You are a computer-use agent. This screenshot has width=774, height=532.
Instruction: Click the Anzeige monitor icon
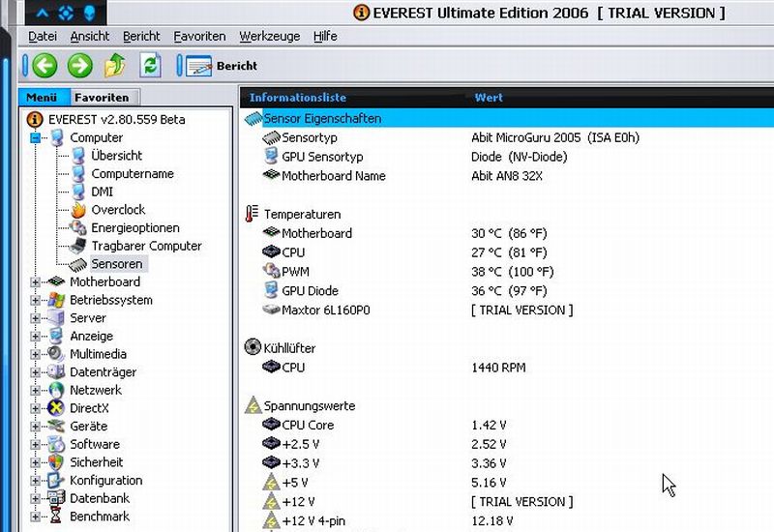[56, 336]
